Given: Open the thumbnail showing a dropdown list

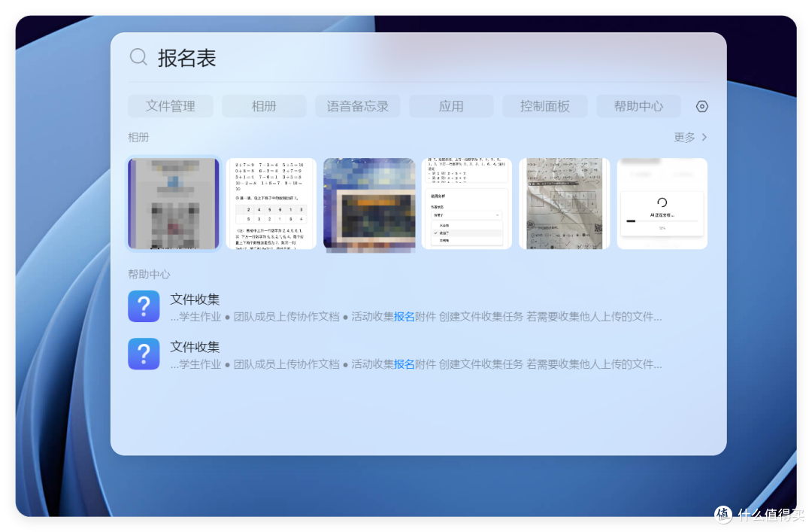Looking at the screenshot, I should pos(467,204).
